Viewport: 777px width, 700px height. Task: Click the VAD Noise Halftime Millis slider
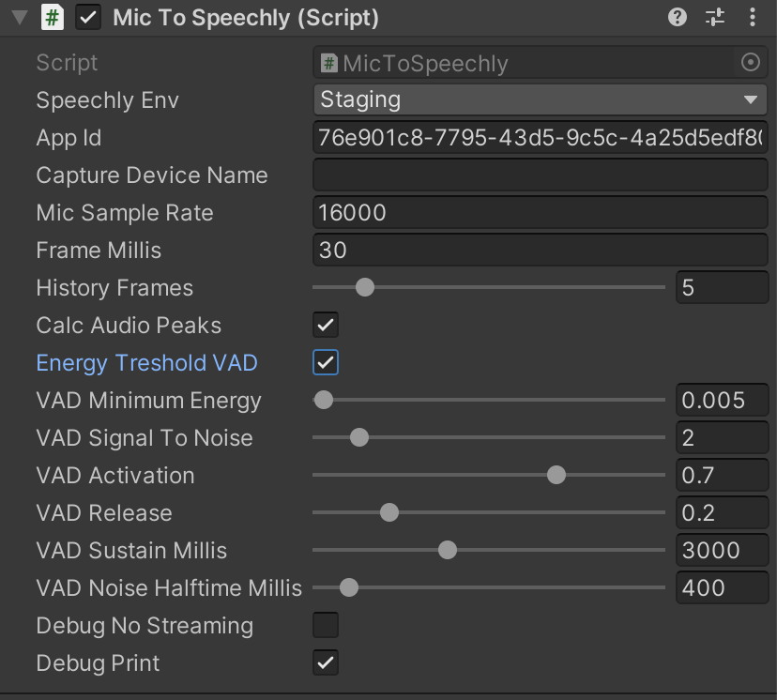click(489, 587)
